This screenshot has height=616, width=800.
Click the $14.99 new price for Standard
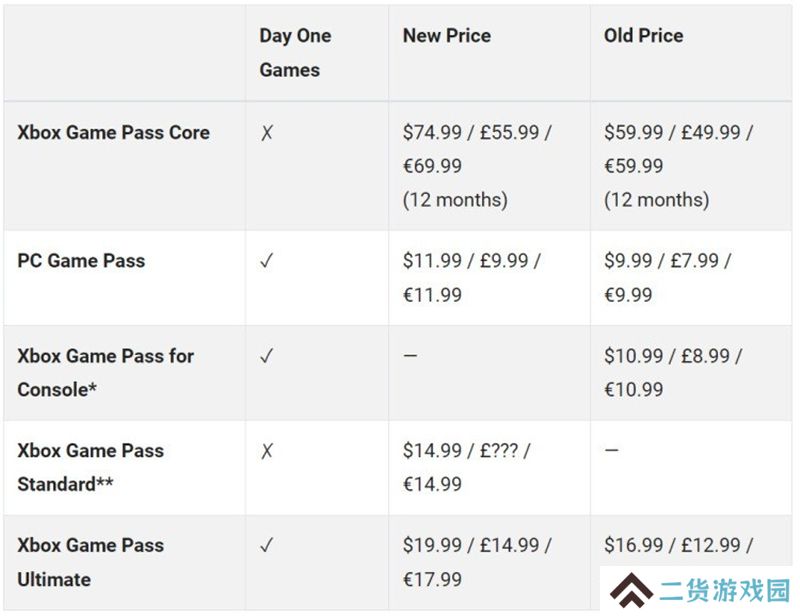click(432, 451)
